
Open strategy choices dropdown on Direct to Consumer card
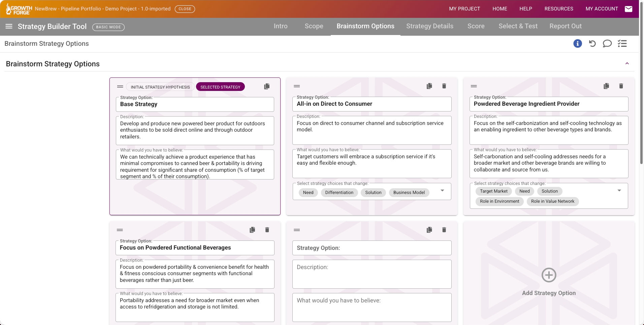pos(442,191)
